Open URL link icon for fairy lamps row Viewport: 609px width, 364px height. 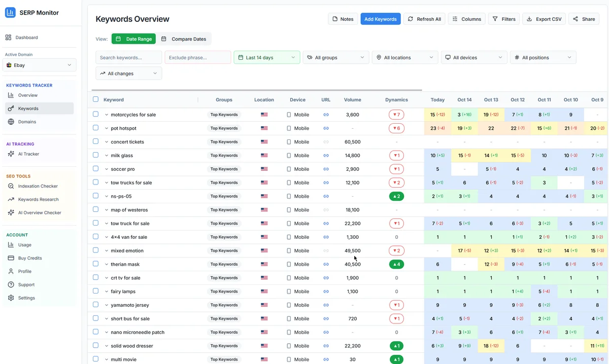click(326, 292)
